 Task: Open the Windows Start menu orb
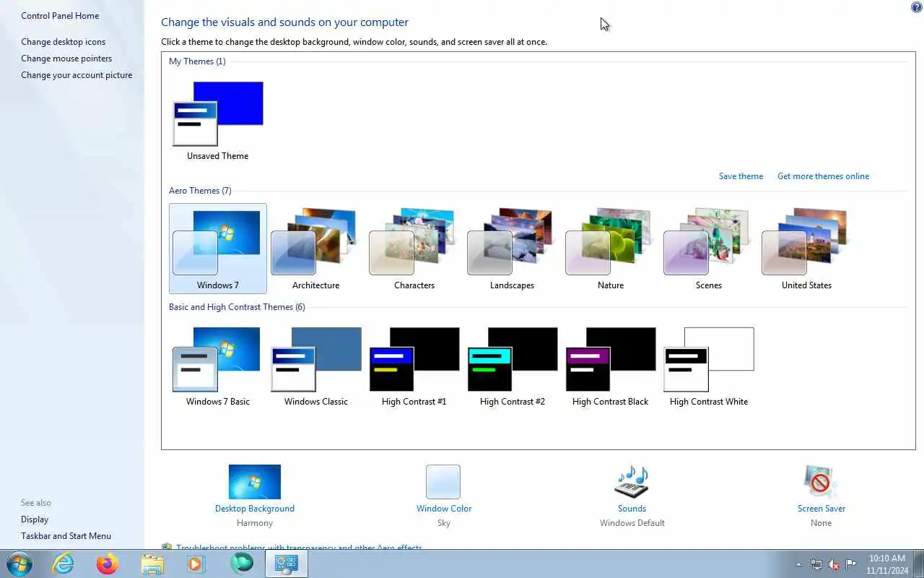pyautogui.click(x=19, y=564)
